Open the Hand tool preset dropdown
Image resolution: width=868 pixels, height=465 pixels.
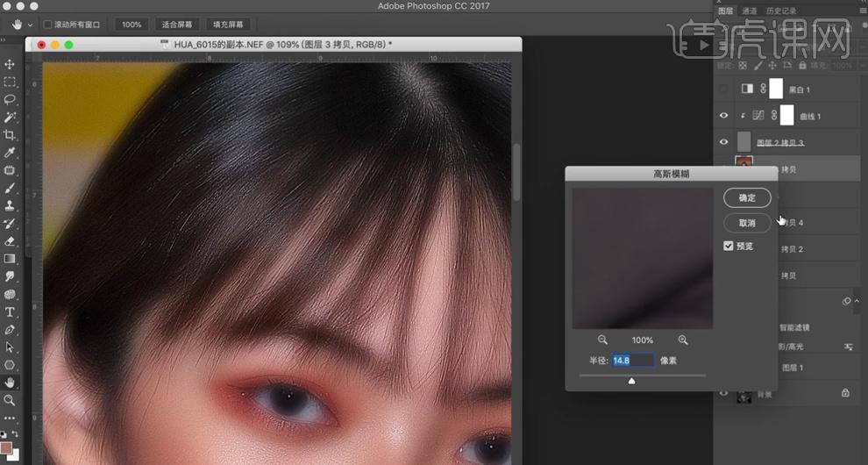(31, 25)
